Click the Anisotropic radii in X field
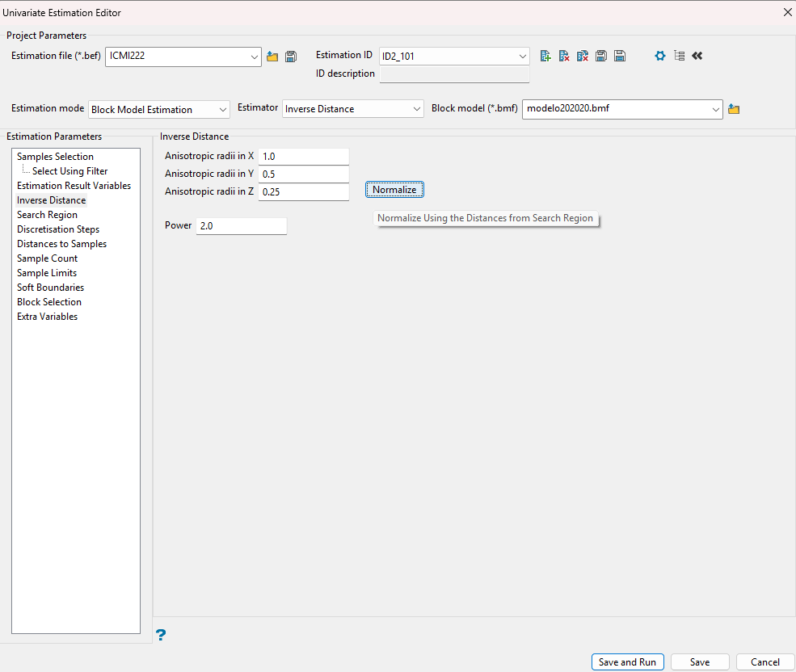The height and width of the screenshot is (672, 796). [x=304, y=157]
